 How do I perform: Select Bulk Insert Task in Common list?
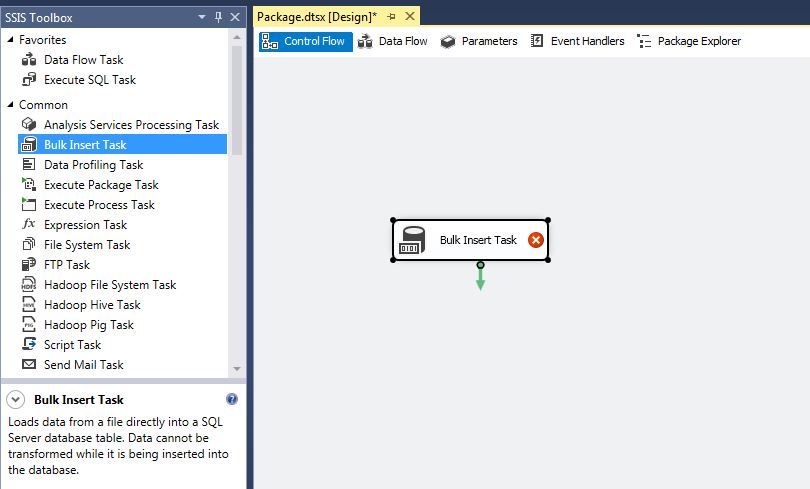122,145
